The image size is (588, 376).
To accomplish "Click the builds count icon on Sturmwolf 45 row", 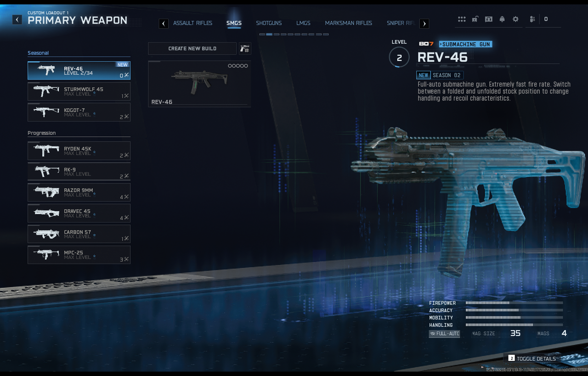I will pos(126,96).
